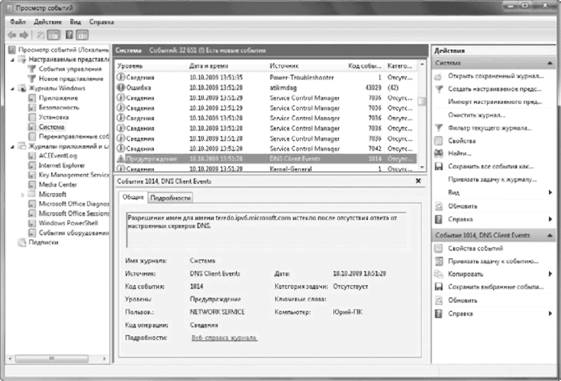The width and height of the screenshot is (561, 381).
Task: Collapse the Система actions section
Action: pyautogui.click(x=550, y=63)
